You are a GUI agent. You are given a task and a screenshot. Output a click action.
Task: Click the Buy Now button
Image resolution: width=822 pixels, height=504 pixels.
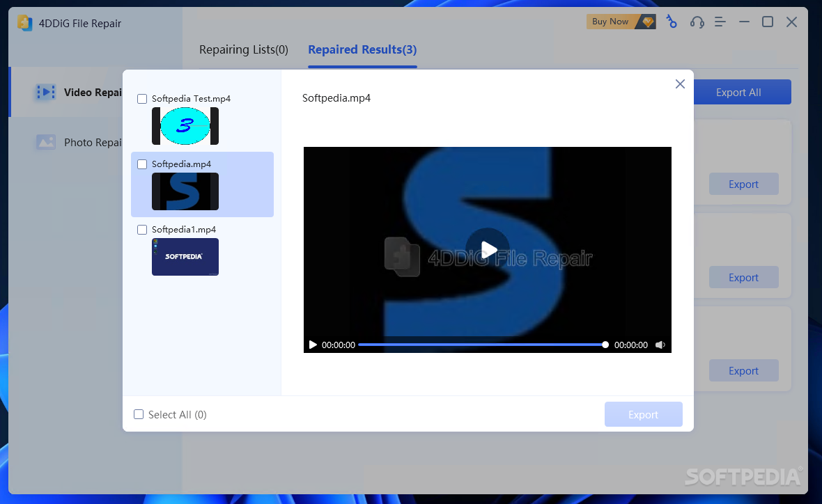[621, 22]
